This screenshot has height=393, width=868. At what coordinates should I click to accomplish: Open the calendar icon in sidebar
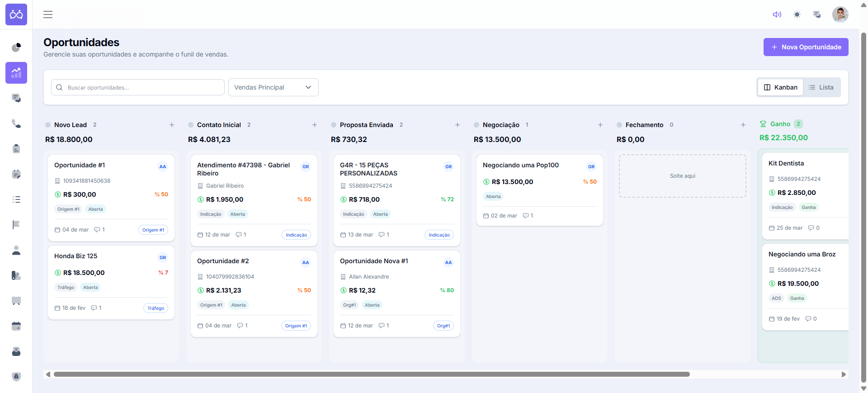pyautogui.click(x=16, y=326)
